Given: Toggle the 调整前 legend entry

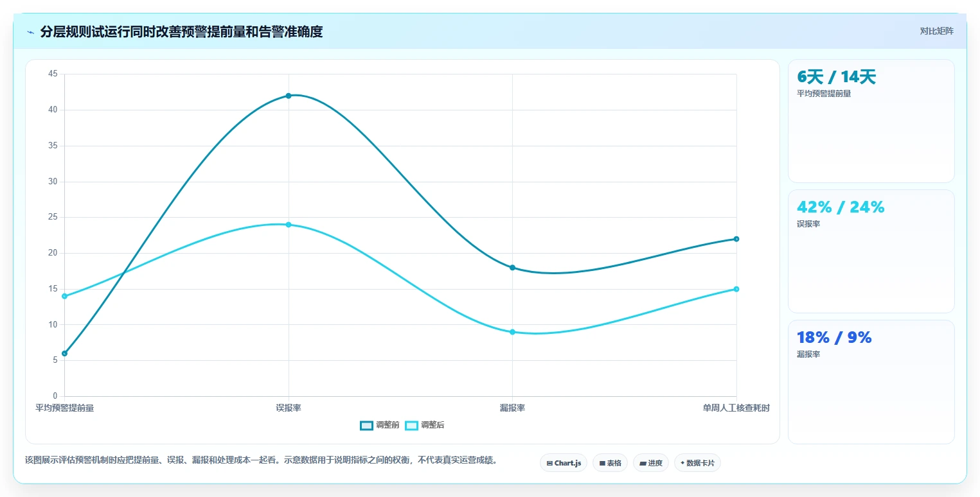Looking at the screenshot, I should [x=380, y=425].
